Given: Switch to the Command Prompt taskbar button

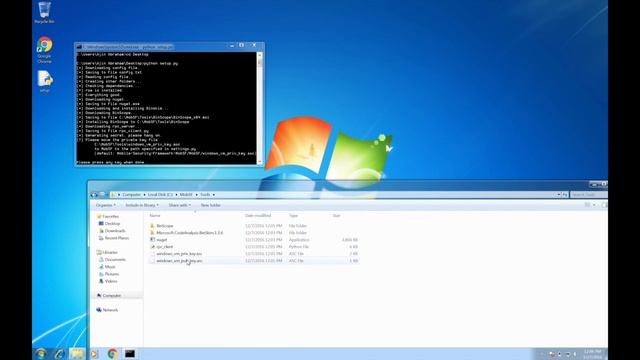Looking at the screenshot, I should tap(130, 353).
